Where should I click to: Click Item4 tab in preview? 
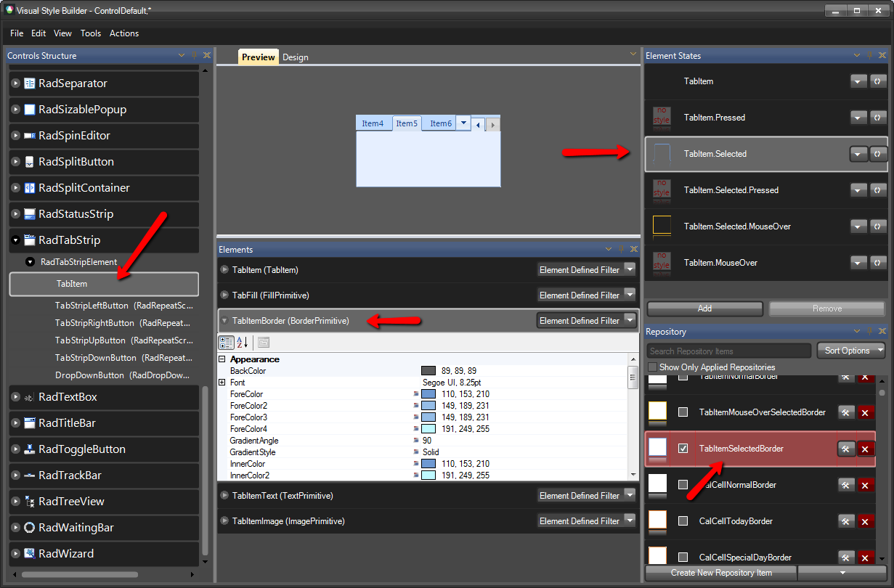click(x=373, y=123)
